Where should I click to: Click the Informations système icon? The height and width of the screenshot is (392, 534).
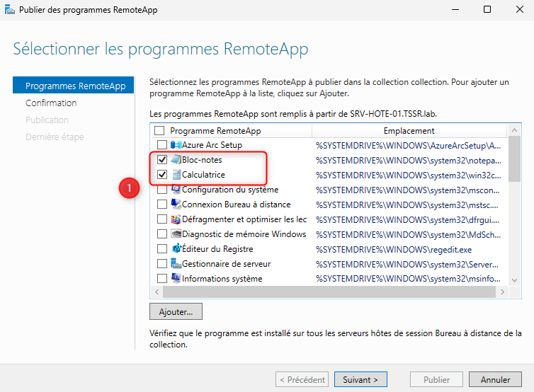[x=176, y=278]
